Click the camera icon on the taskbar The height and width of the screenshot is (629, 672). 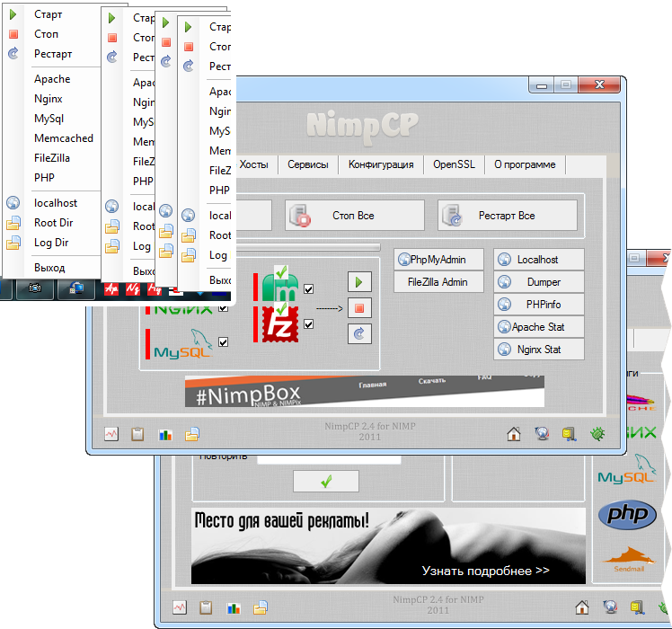tap(34, 288)
